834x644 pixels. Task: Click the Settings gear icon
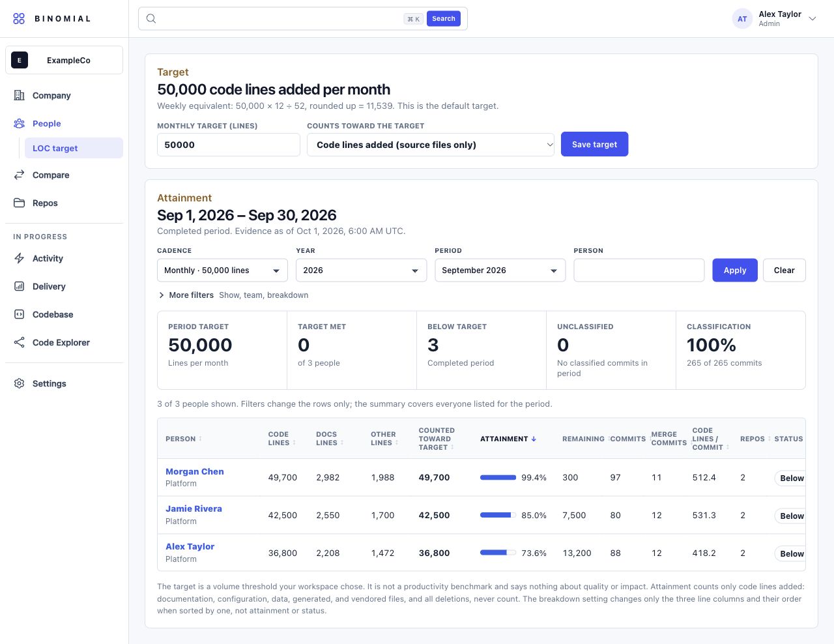point(20,383)
